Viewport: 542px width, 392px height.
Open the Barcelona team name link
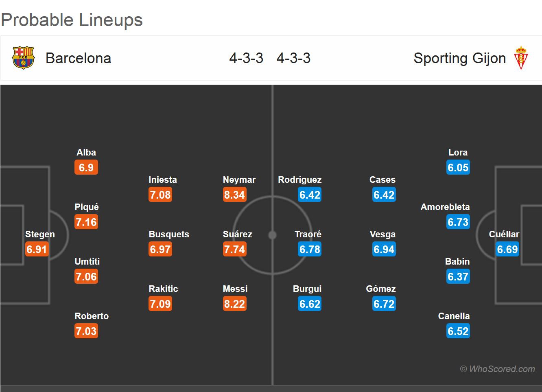tap(78, 58)
